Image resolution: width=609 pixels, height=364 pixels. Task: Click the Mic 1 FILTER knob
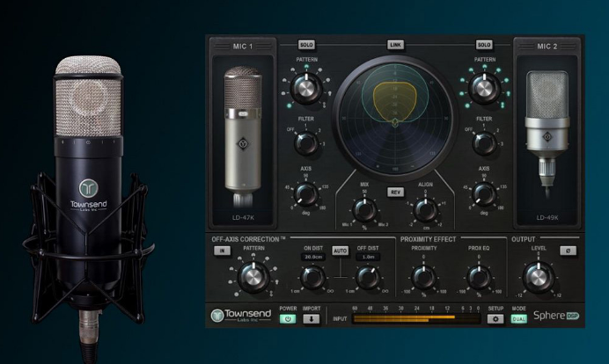(306, 143)
